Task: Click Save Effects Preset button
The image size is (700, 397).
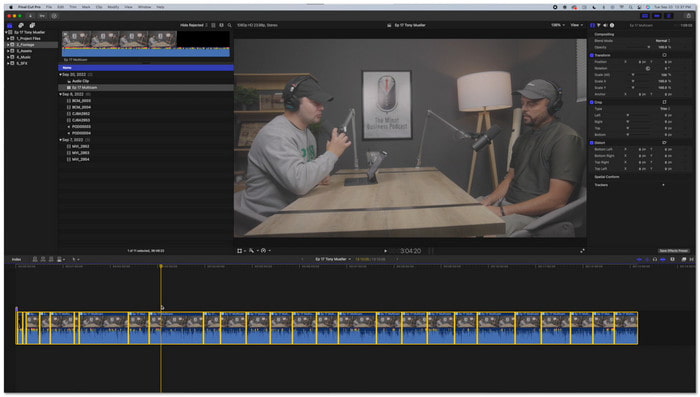Action: [674, 251]
